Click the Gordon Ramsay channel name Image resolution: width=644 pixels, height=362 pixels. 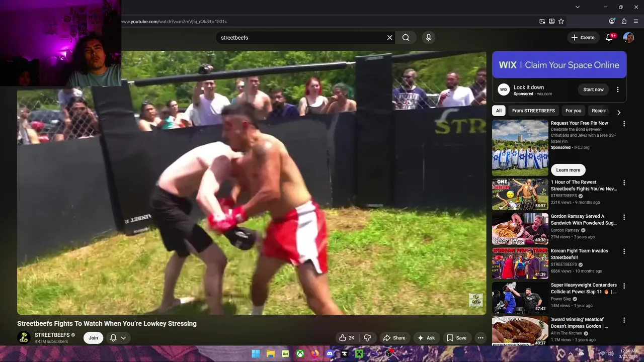(x=565, y=230)
